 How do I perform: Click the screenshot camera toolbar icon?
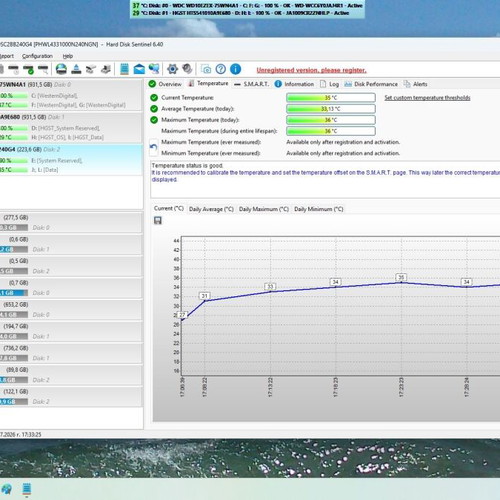point(206,69)
